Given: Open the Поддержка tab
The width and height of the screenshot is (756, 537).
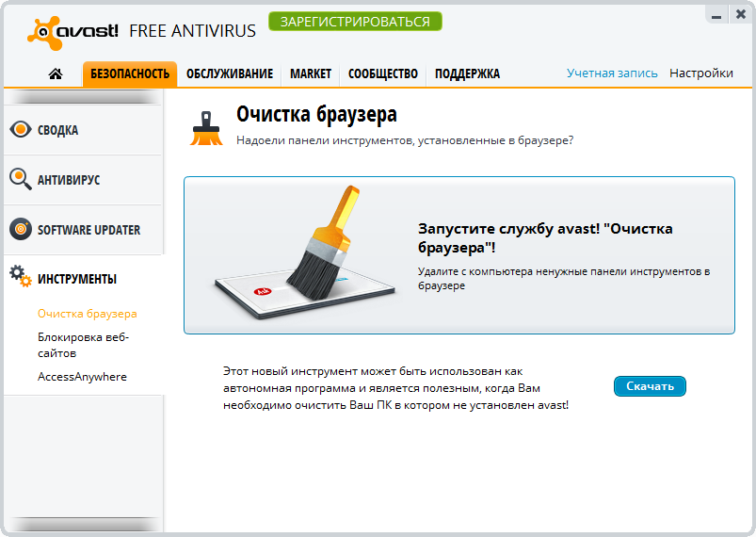Looking at the screenshot, I should pos(467,73).
